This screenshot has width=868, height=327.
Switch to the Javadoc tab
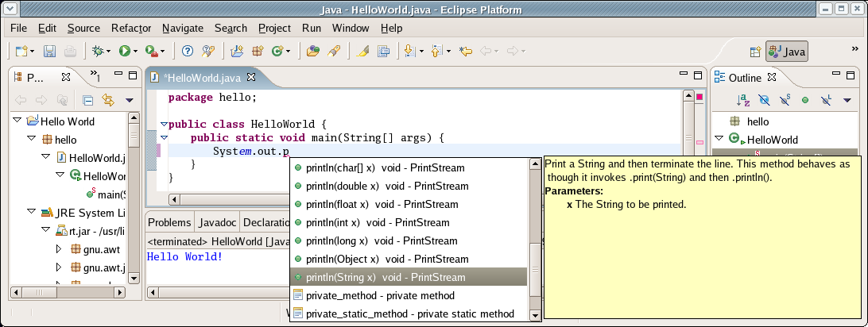[218, 222]
